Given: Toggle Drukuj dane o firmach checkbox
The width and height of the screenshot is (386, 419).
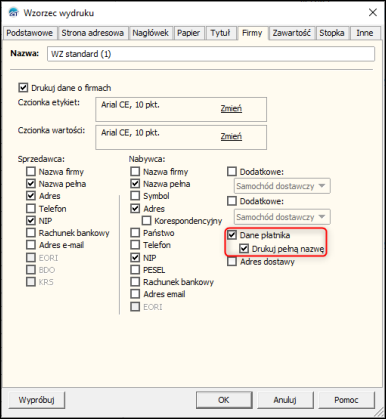Looking at the screenshot, I should [23, 88].
